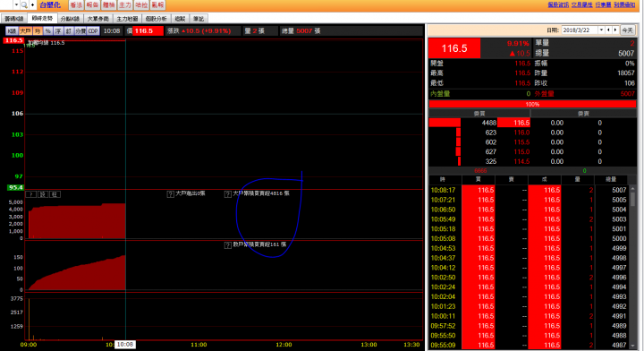
Task: Switch to the 大單券商 tab
Action: [98, 19]
